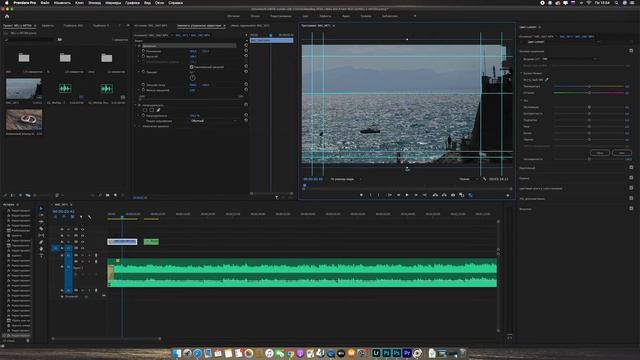
Task: Toggle the Curves section checkbox in Lumetri
Action: click(x=631, y=178)
